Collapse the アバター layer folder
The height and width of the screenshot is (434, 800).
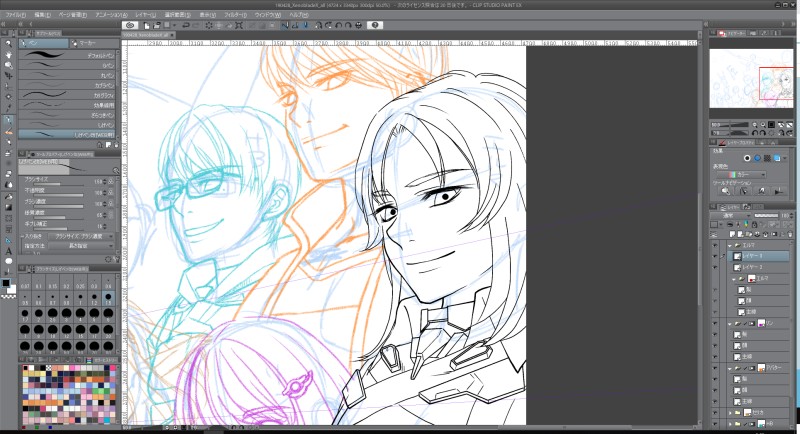click(x=730, y=368)
